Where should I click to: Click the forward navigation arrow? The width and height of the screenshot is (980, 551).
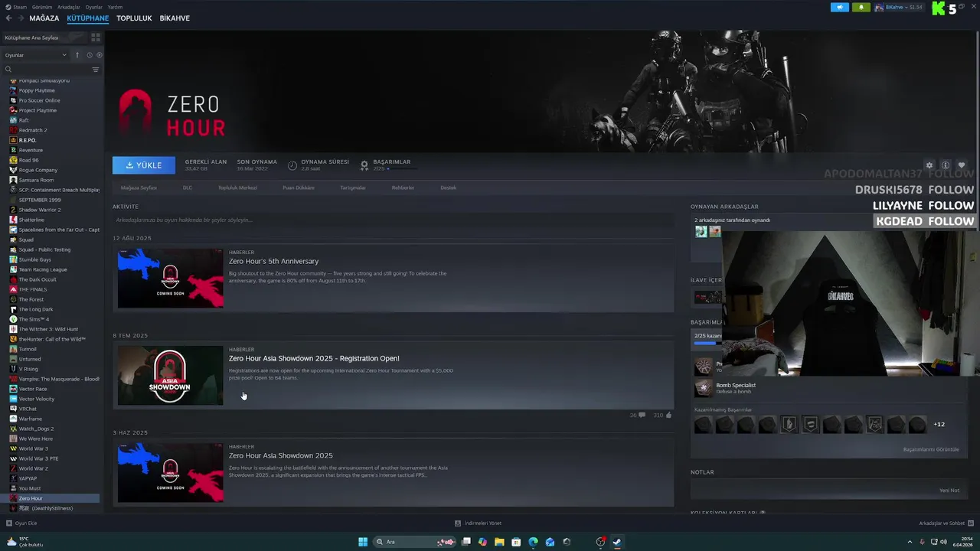(x=20, y=18)
